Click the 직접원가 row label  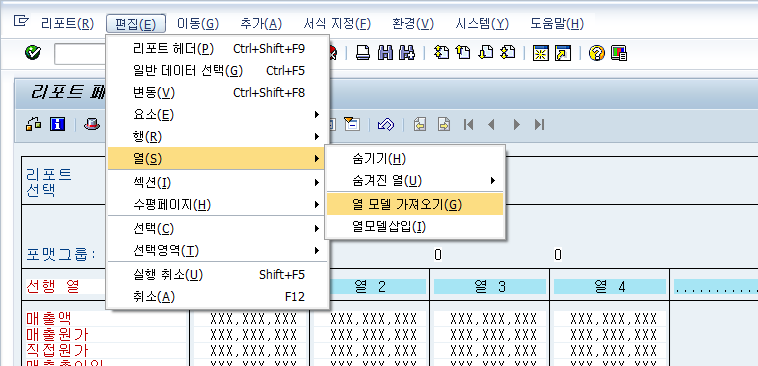coord(57,350)
